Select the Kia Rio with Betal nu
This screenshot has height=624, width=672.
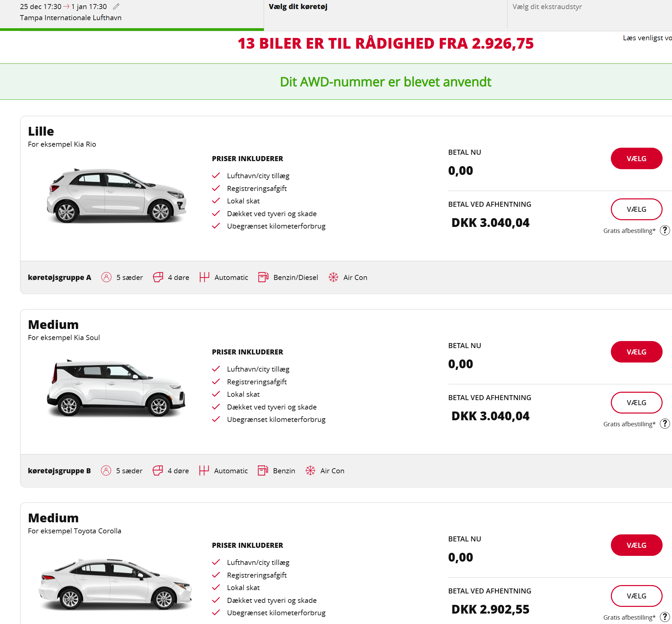point(636,158)
